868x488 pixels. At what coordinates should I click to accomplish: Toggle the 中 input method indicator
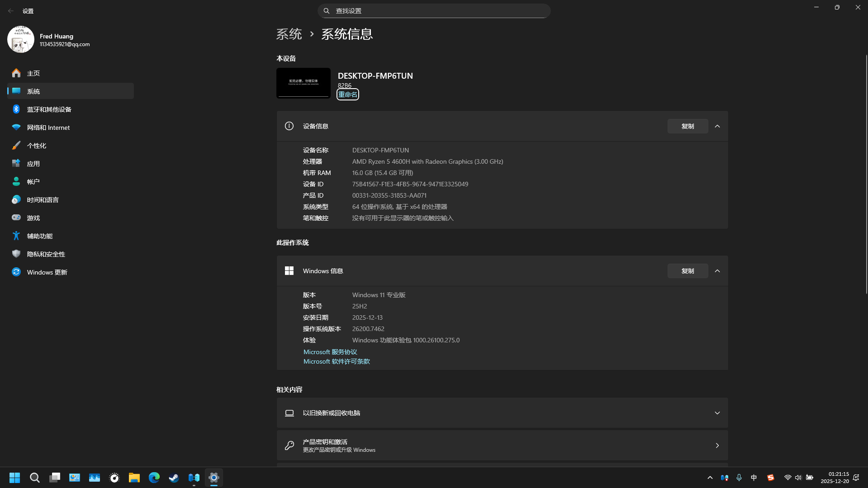[754, 478]
